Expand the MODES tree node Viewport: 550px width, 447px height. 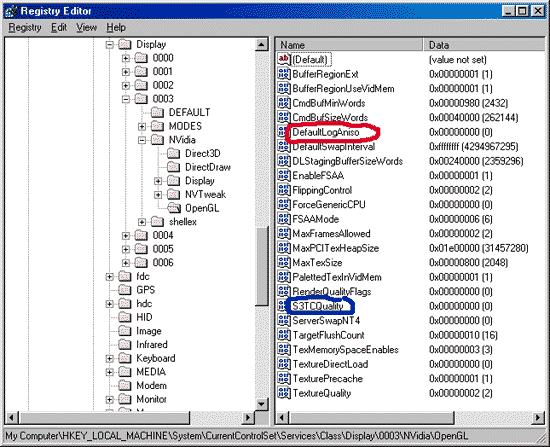(x=142, y=126)
